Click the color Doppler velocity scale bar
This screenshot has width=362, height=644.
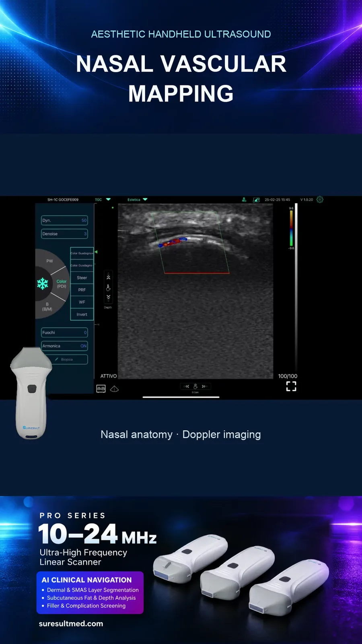point(291,228)
